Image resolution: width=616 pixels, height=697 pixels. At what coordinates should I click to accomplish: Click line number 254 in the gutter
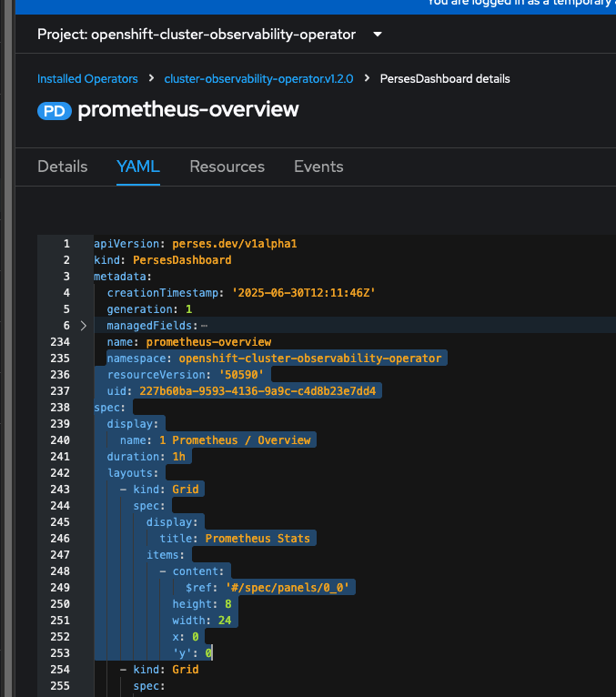60,670
